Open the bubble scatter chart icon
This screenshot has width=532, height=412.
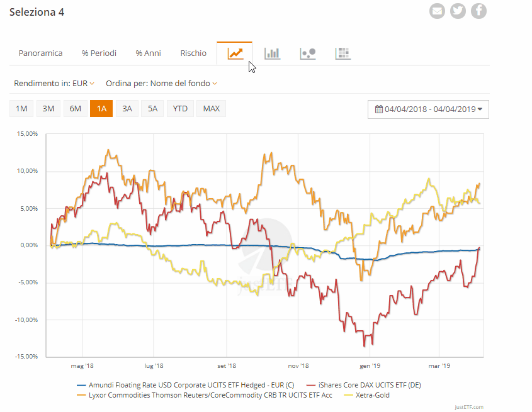(x=308, y=53)
